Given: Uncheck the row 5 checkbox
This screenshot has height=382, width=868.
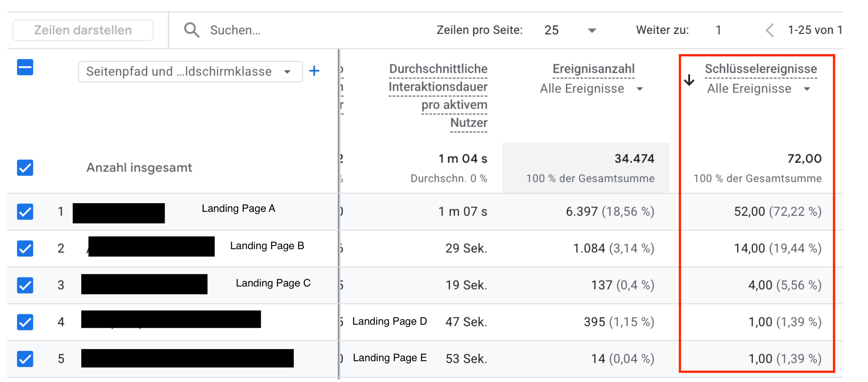Looking at the screenshot, I should pos(25,359).
